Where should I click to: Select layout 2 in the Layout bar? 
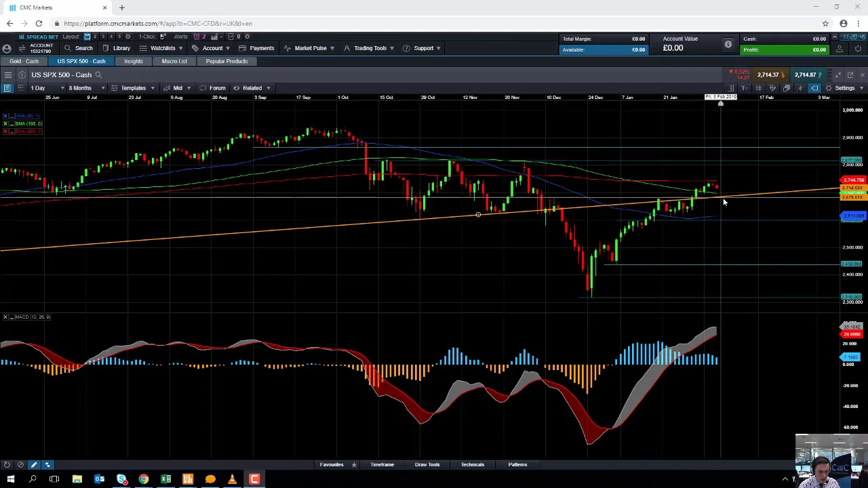(95, 37)
